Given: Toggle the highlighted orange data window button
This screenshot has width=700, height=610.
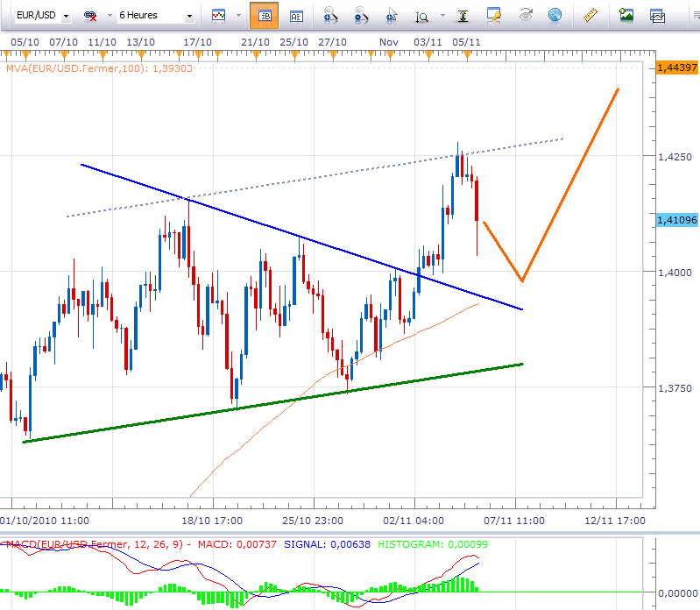Looking at the screenshot, I should tap(265, 16).
